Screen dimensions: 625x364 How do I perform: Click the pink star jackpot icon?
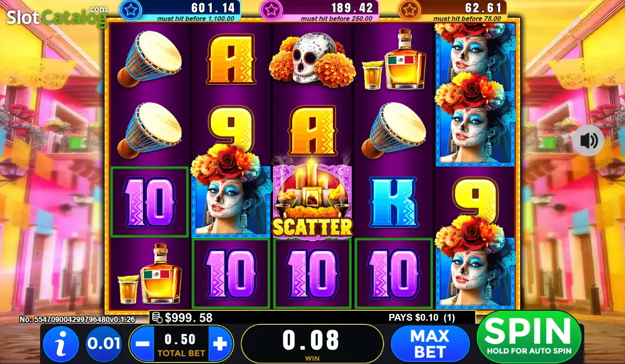tap(271, 10)
